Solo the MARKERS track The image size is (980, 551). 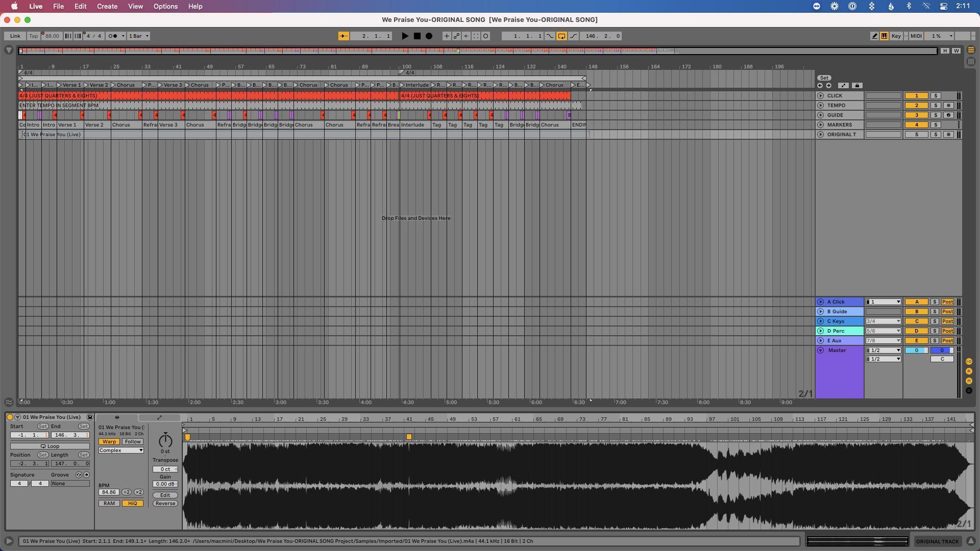[x=936, y=125]
